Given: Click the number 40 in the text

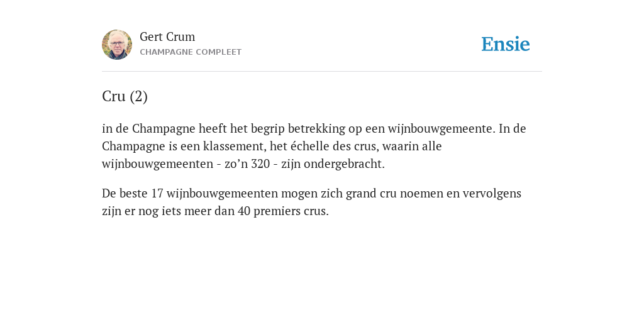Looking at the screenshot, I should pos(244,211).
